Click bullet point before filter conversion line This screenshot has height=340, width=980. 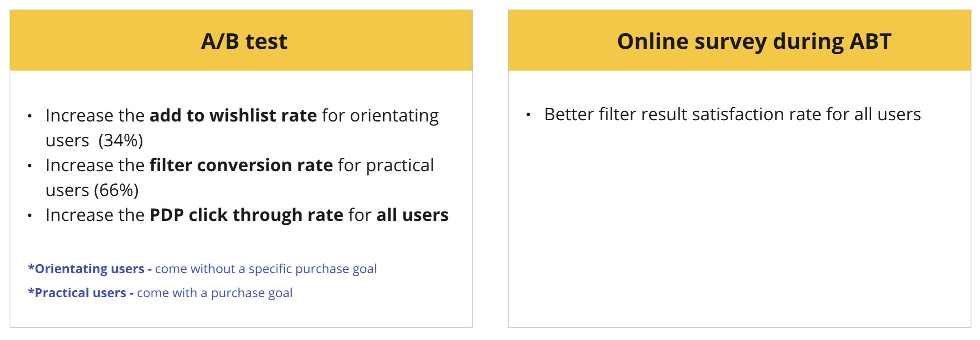tap(30, 166)
